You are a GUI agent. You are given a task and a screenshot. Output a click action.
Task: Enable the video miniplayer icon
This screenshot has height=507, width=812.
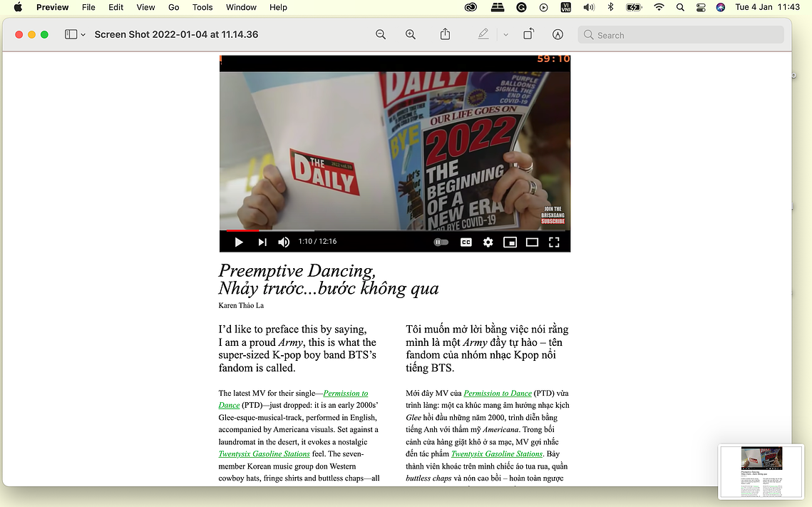tap(510, 242)
